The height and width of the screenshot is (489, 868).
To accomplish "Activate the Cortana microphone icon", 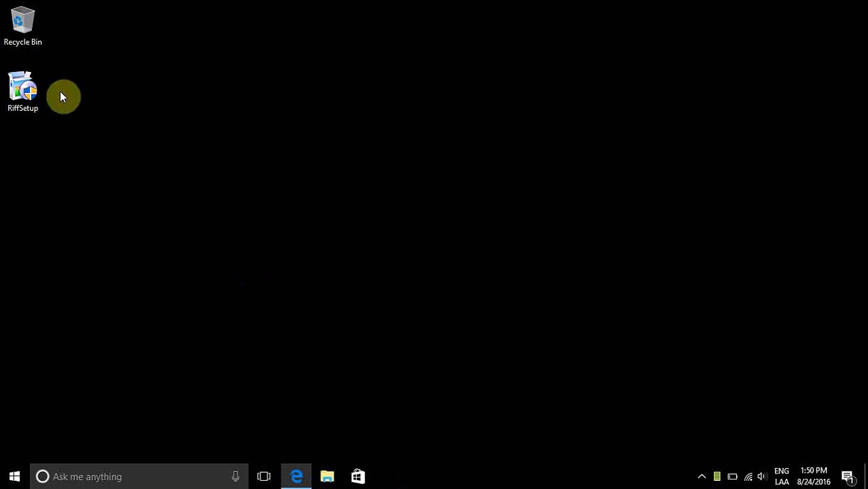I will 235,477.
